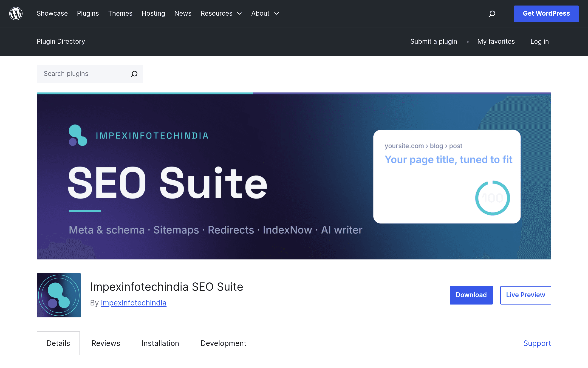Switch to the Installation tab
The width and height of the screenshot is (588, 368).
160,343
